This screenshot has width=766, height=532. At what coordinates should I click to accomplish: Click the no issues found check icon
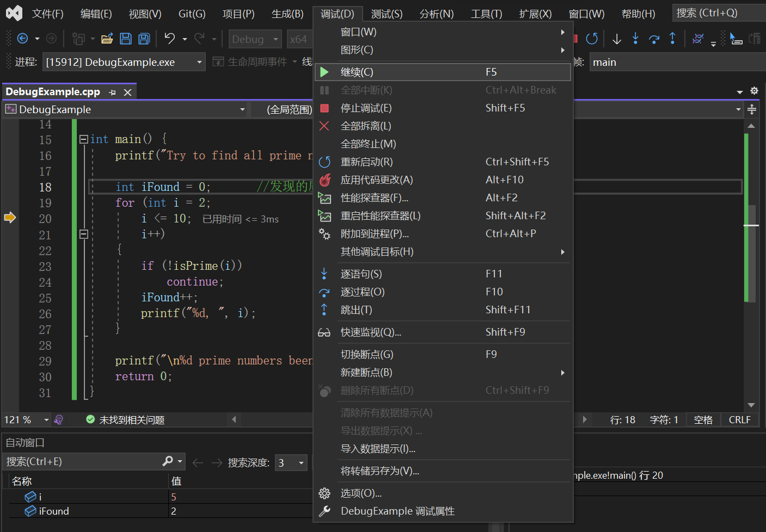pyautogui.click(x=90, y=419)
